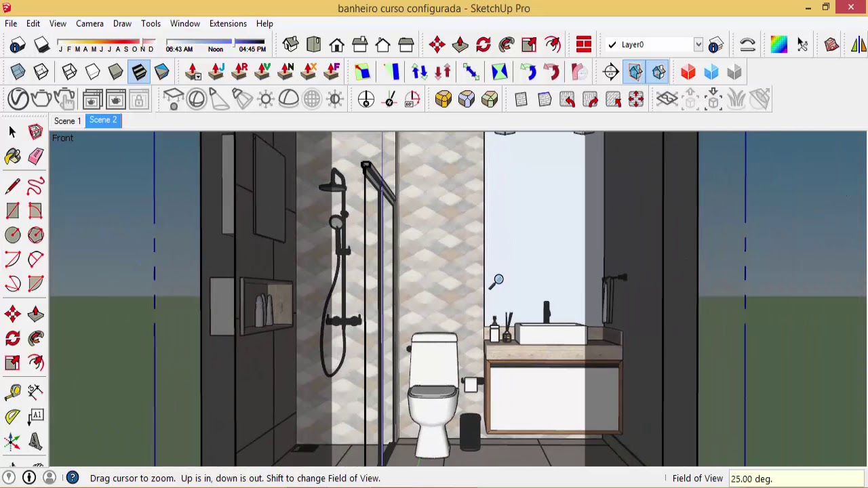Click the geolocation pin status icon

(9, 478)
